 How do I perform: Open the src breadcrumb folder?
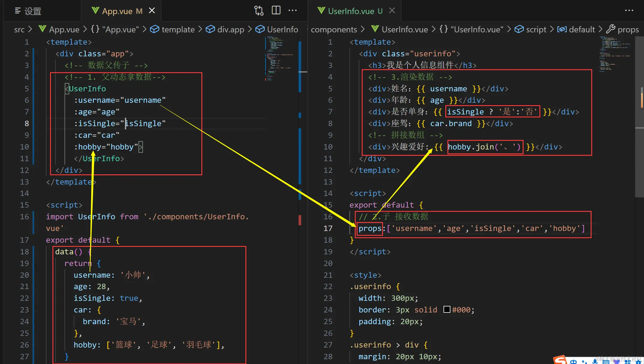[x=19, y=29]
